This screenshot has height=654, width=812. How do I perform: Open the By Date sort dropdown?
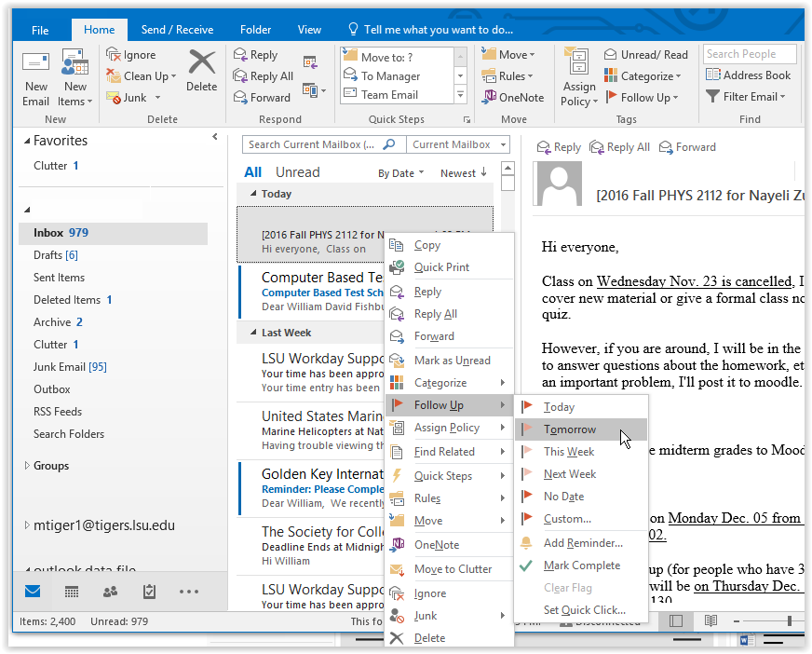[x=400, y=173]
